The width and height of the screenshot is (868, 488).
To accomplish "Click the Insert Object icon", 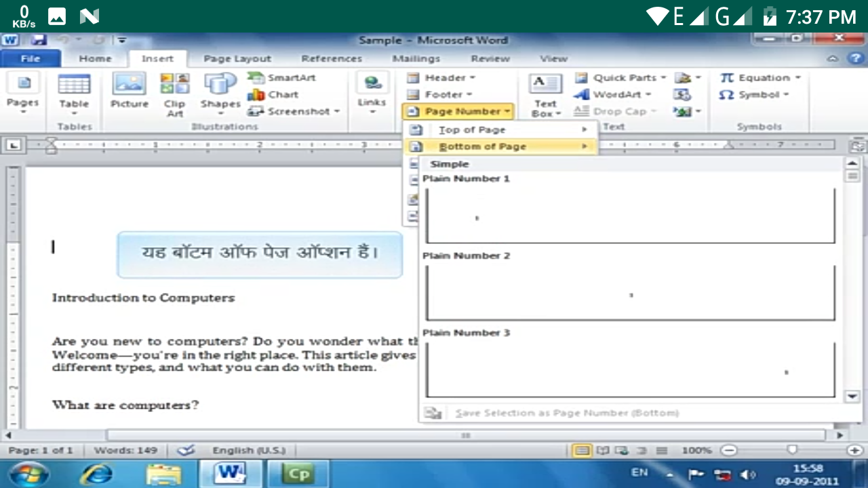I will point(687,111).
